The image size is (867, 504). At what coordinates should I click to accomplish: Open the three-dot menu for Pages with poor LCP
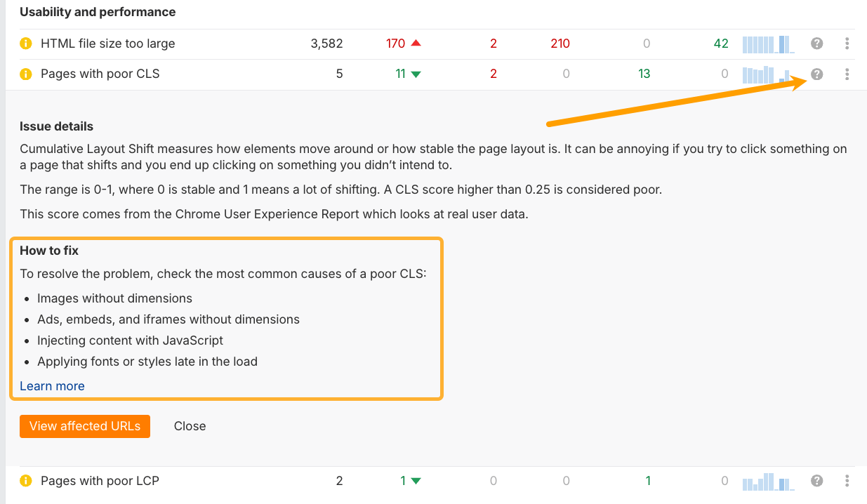[847, 481]
